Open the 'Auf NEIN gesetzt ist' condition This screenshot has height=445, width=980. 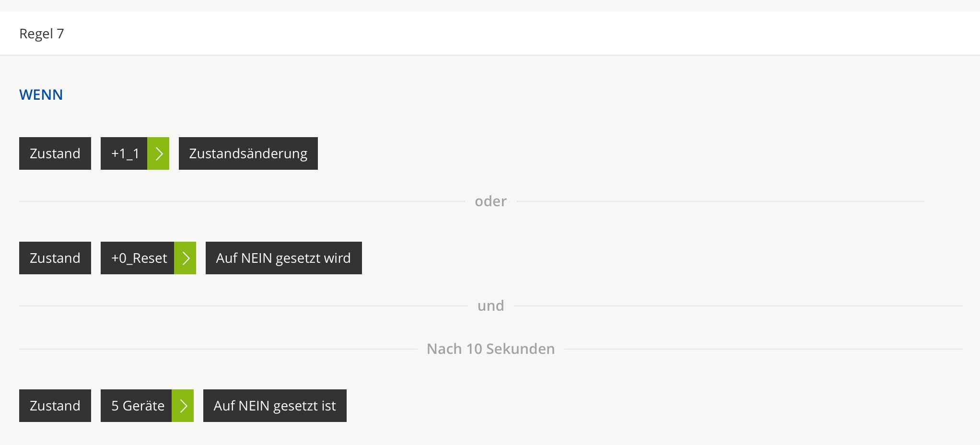coord(275,406)
